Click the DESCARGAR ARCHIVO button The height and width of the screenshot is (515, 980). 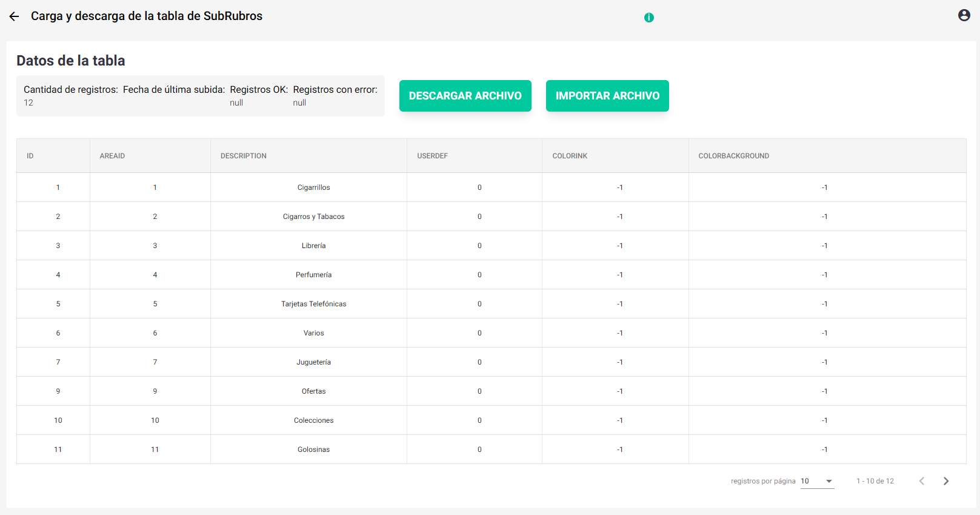point(465,96)
